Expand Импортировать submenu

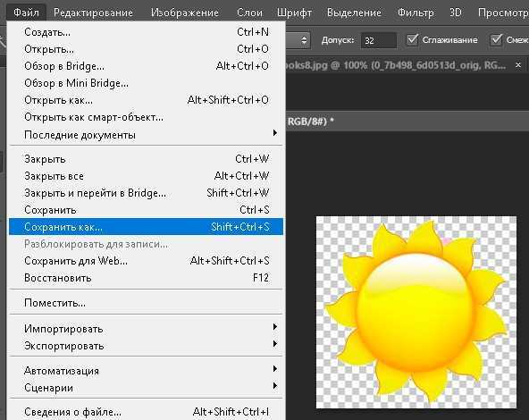coord(146,329)
